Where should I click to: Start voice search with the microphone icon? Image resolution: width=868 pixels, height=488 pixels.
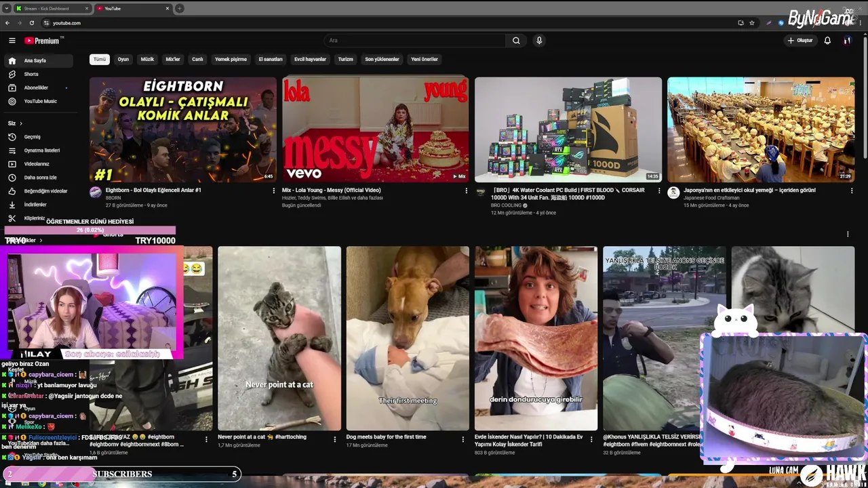pyautogui.click(x=539, y=41)
